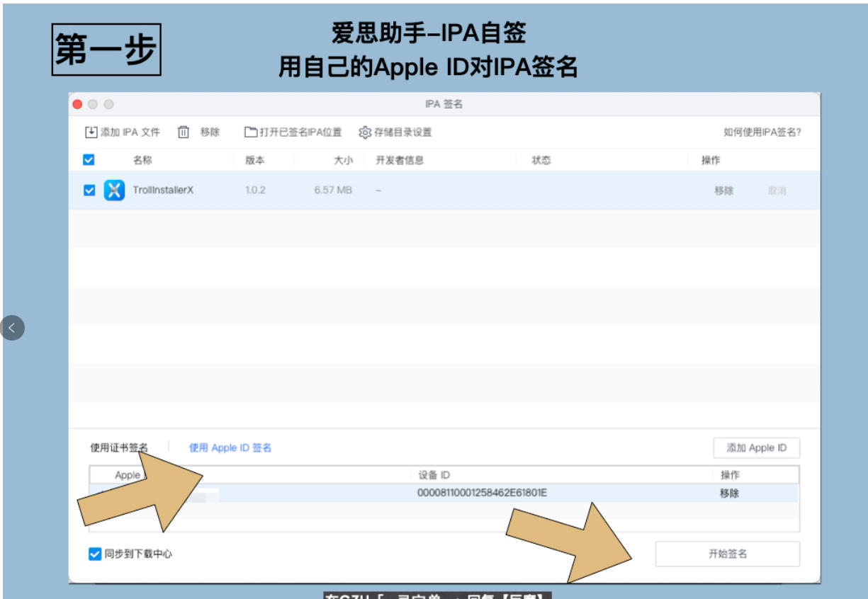Screen dimensions: 868x599
Task: Click the 开发者信息 column header
Action: coord(400,160)
